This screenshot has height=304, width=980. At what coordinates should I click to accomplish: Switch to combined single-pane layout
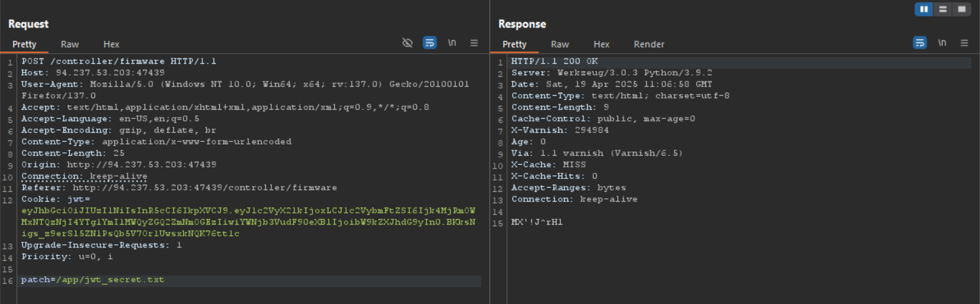point(962,9)
